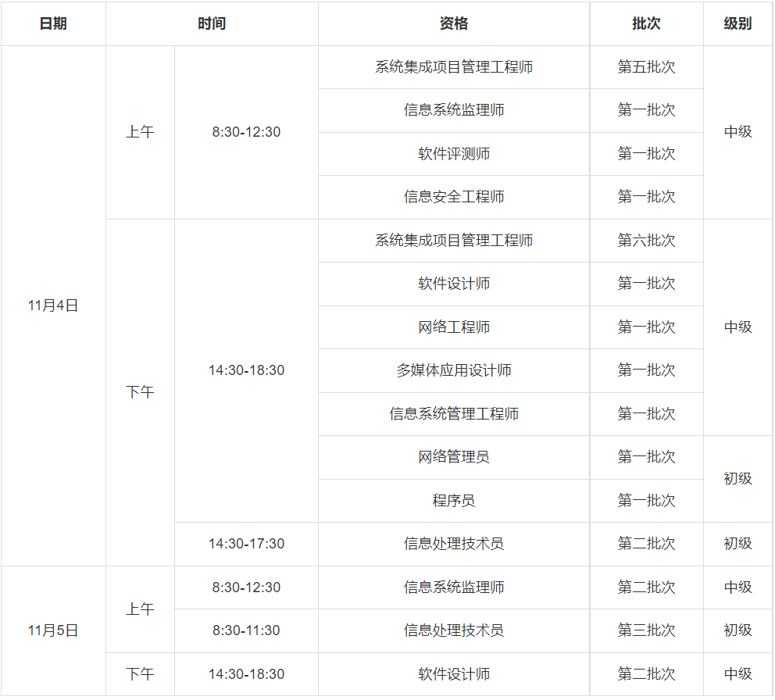The height and width of the screenshot is (700, 775).
Task: Click the 级别 column header
Action: (737, 23)
